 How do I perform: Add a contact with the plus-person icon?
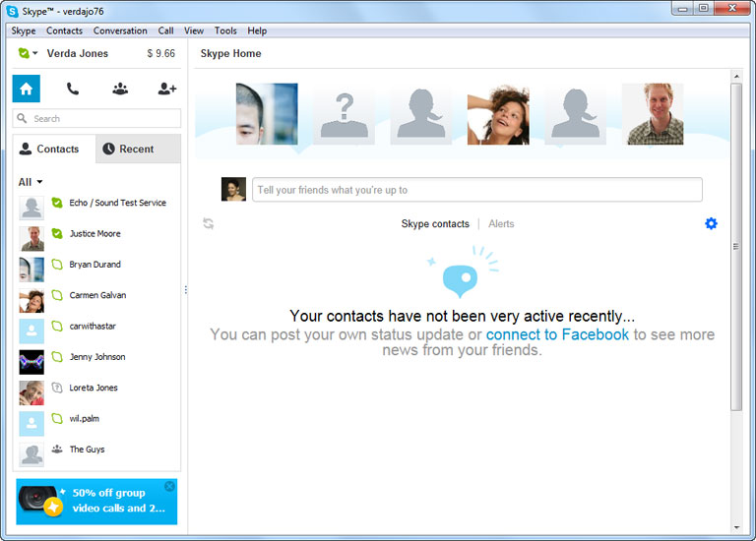(167, 89)
